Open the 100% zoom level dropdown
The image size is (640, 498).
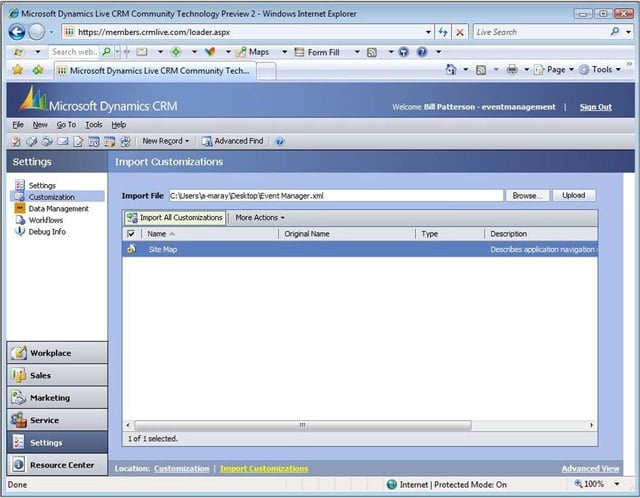(x=617, y=484)
